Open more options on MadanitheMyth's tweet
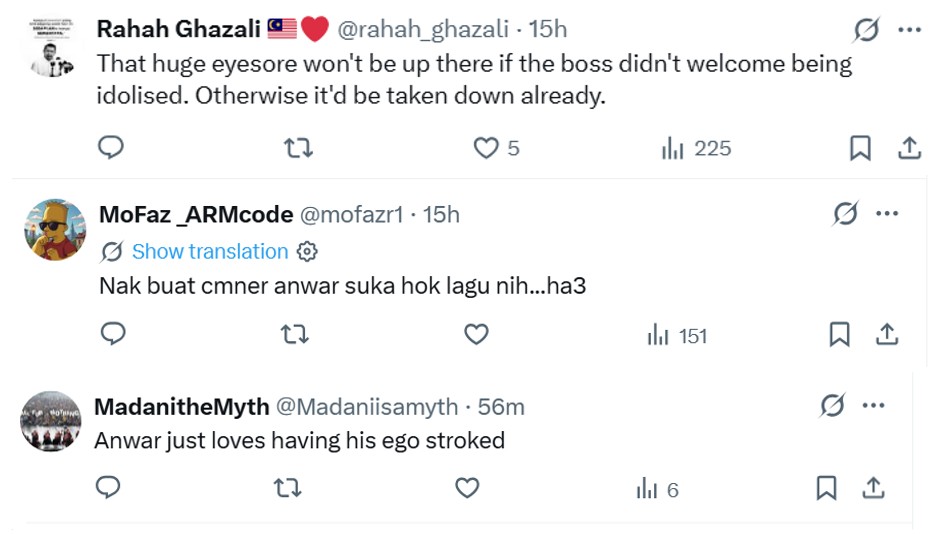 point(873,405)
